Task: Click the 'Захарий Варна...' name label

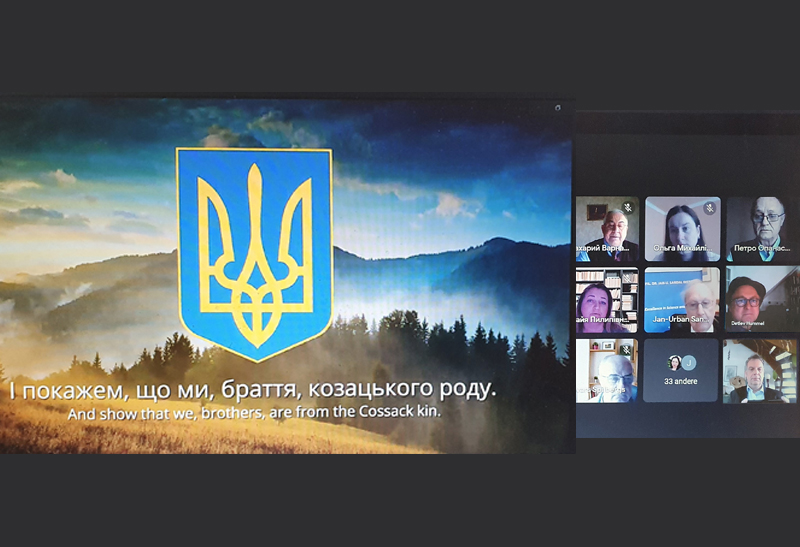Action: tap(603, 248)
